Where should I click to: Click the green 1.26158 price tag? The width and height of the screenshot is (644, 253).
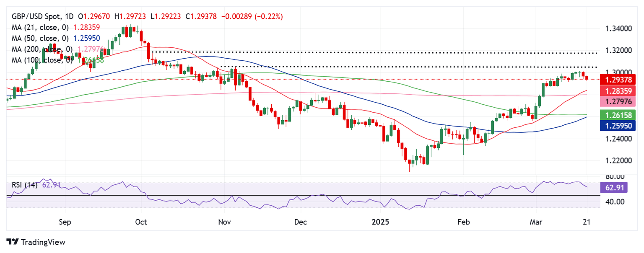pos(615,115)
